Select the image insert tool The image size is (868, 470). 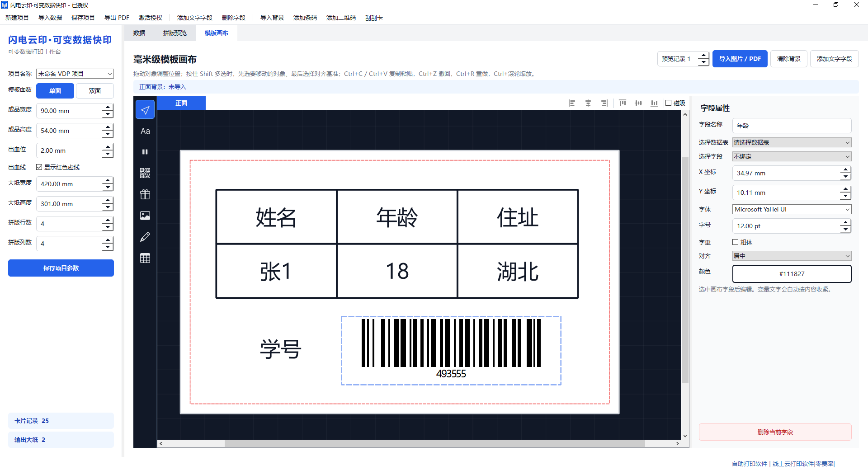click(x=145, y=216)
